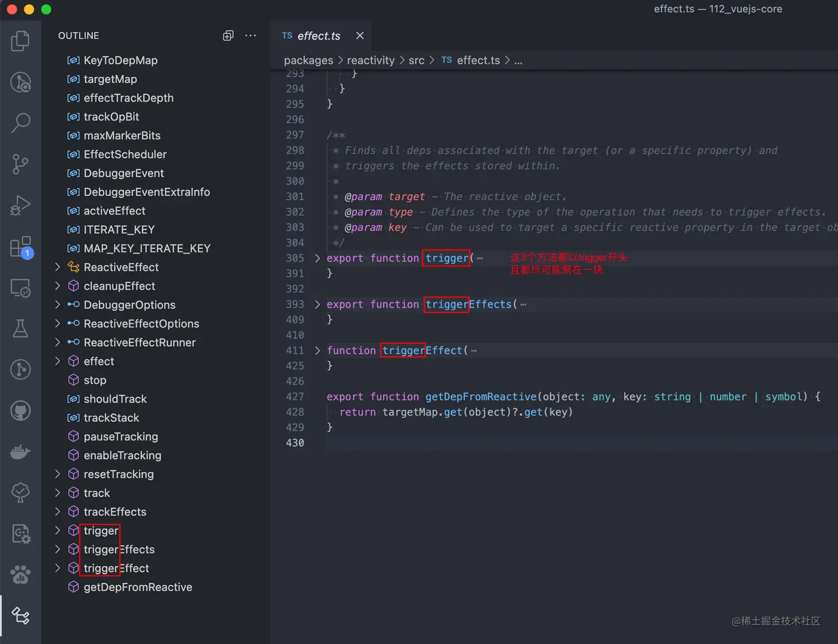Select maxMarkerBits in outline
Image resolution: width=838 pixels, height=644 pixels.
coord(122,136)
